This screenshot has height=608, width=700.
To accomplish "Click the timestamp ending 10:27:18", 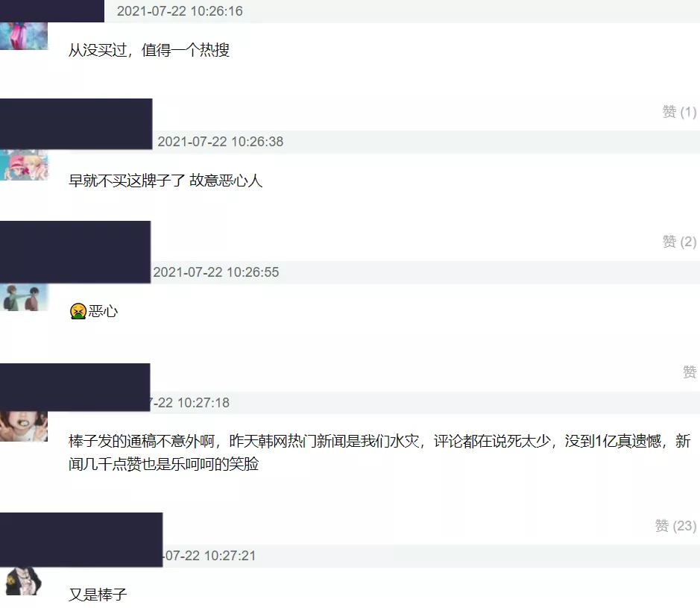I will tap(190, 403).
